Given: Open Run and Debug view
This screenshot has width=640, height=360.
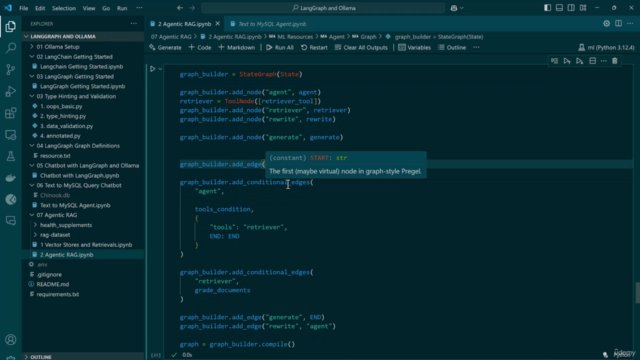Looking at the screenshot, I should coord(11,91).
